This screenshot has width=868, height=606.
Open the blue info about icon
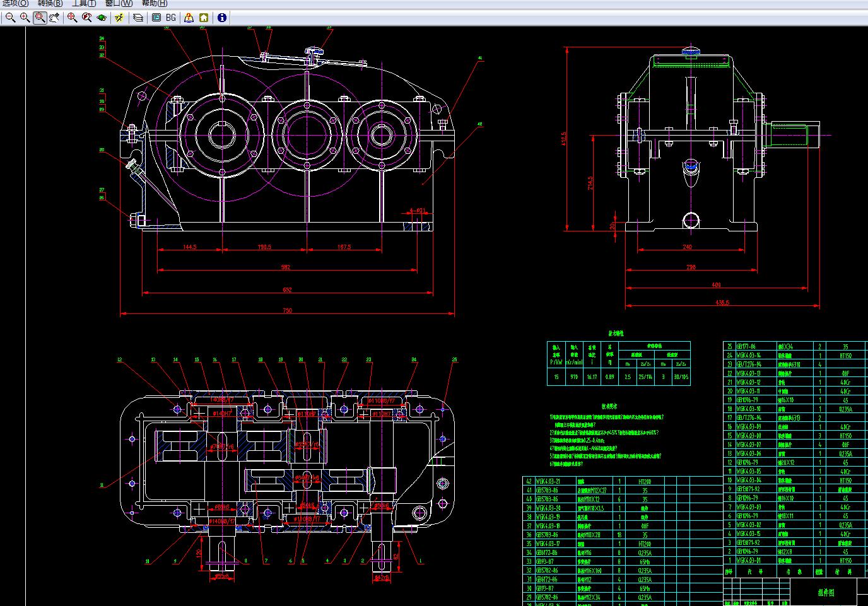coord(222,18)
